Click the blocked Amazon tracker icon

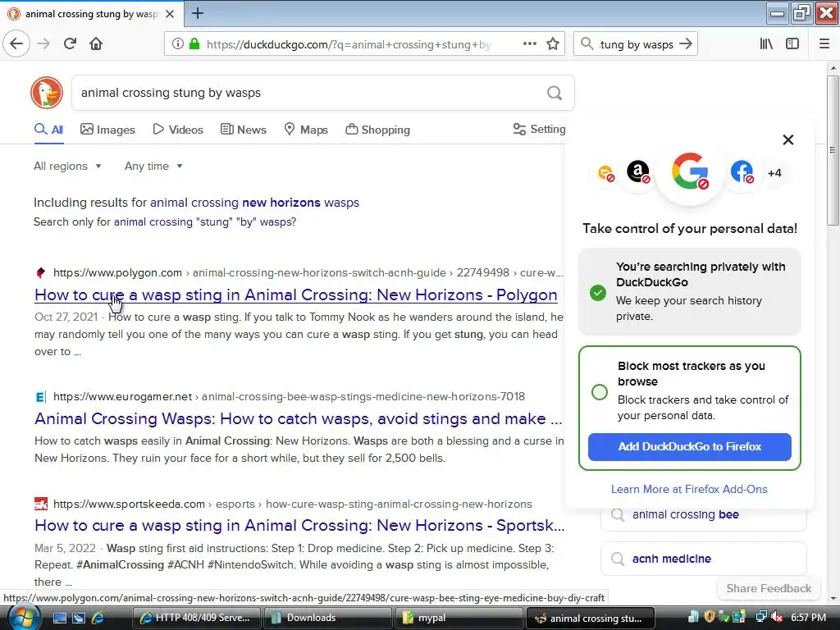[x=638, y=172]
